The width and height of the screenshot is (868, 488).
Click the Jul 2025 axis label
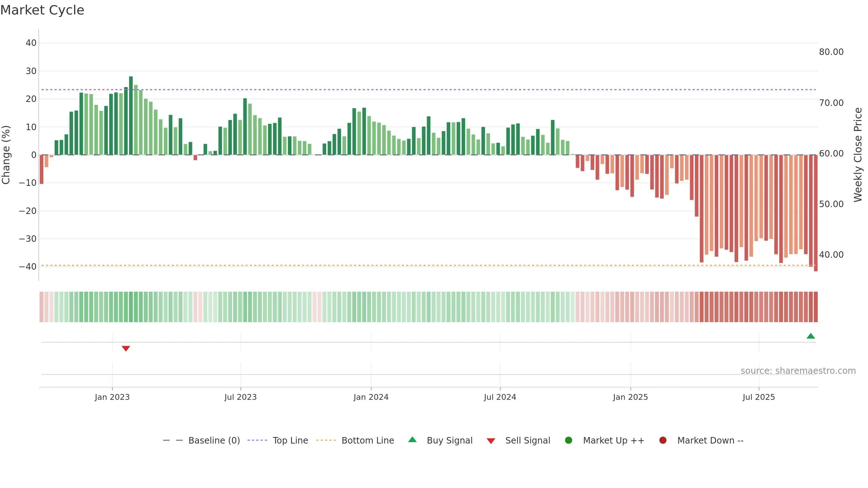(759, 397)
